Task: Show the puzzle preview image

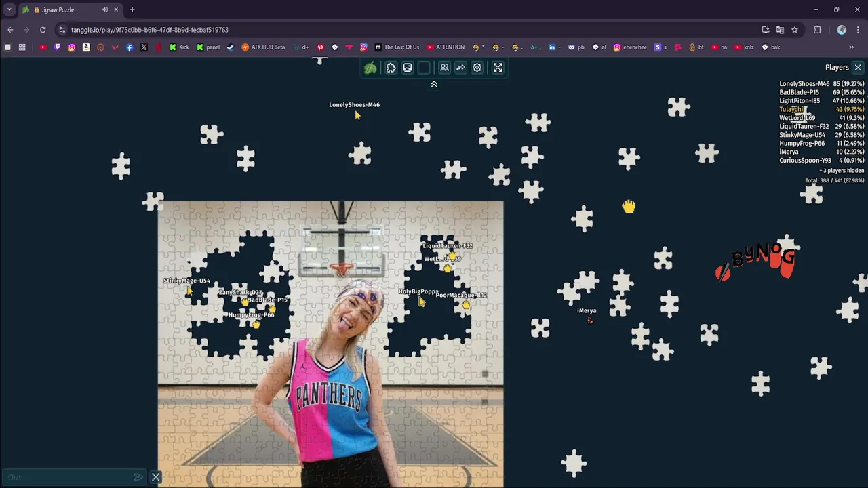Action: [408, 68]
